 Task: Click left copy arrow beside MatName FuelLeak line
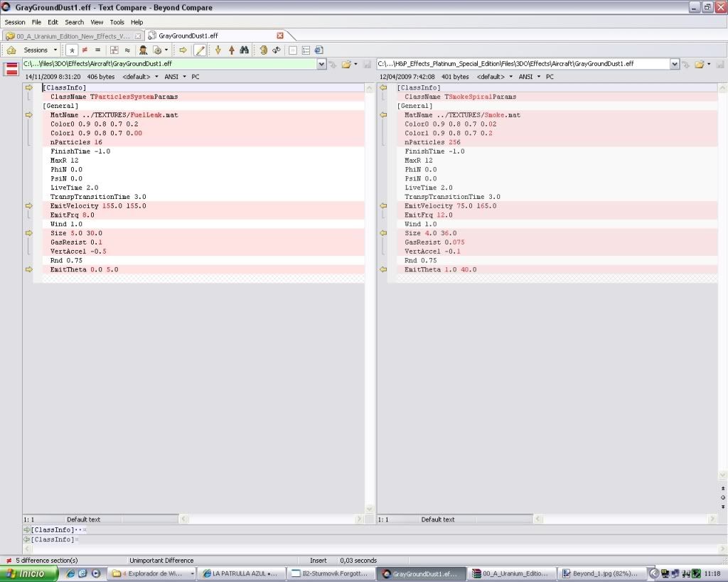click(x=28, y=114)
